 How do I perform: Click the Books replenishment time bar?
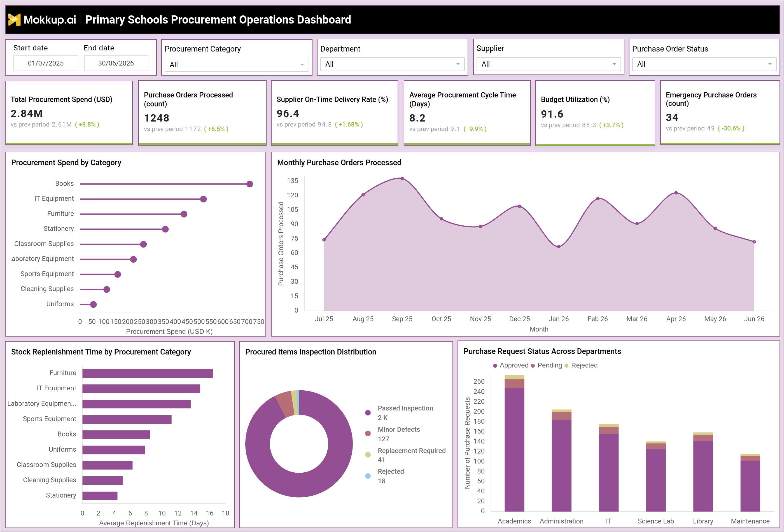(116, 435)
